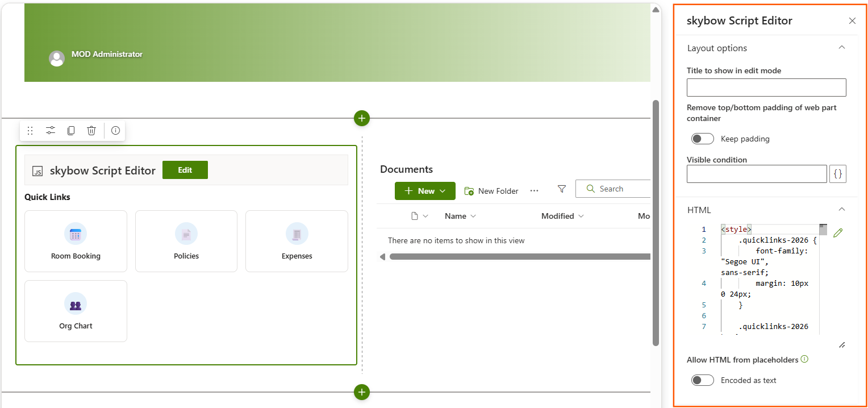The height and width of the screenshot is (408, 868).
Task: Click the Visible condition input field
Action: (x=757, y=174)
